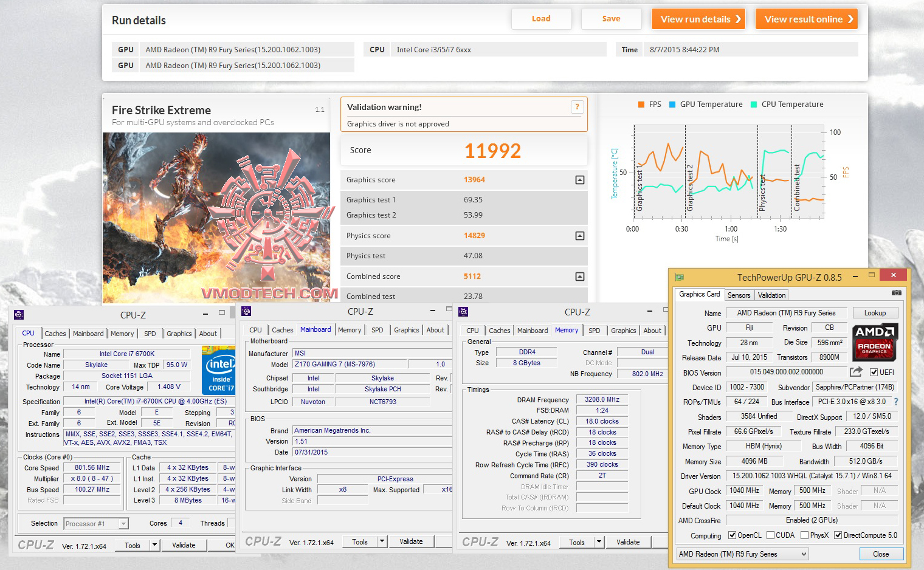Click the DRAM Frequency value 3208.0 MHz

click(602, 399)
